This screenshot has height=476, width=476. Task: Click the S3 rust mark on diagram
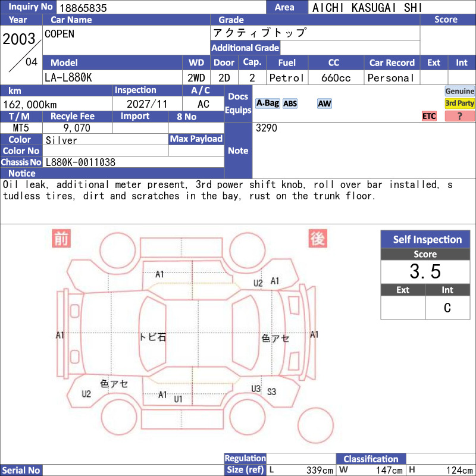pyautogui.click(x=271, y=392)
